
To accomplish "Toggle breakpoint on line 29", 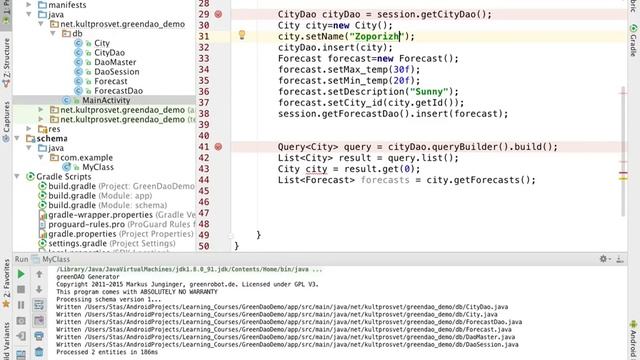I will (218, 14).
